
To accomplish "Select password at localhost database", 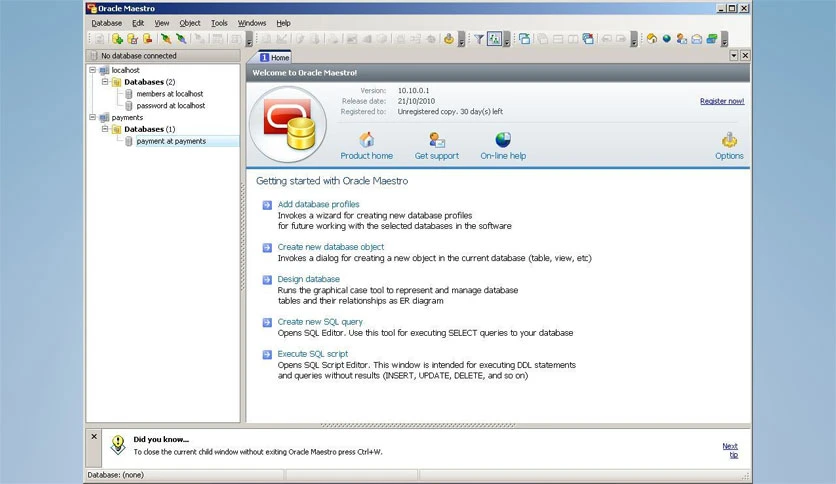I will click(171, 106).
